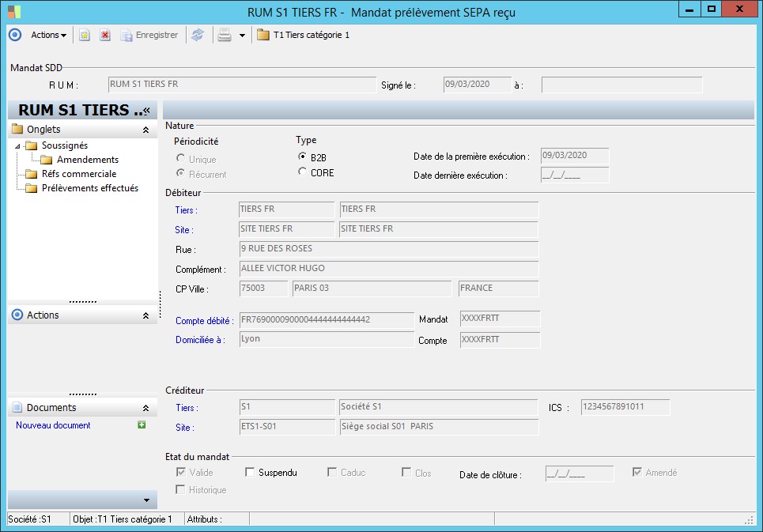The image size is (763, 532).
Task: Click the Compte débité label link
Action: pyautogui.click(x=204, y=321)
